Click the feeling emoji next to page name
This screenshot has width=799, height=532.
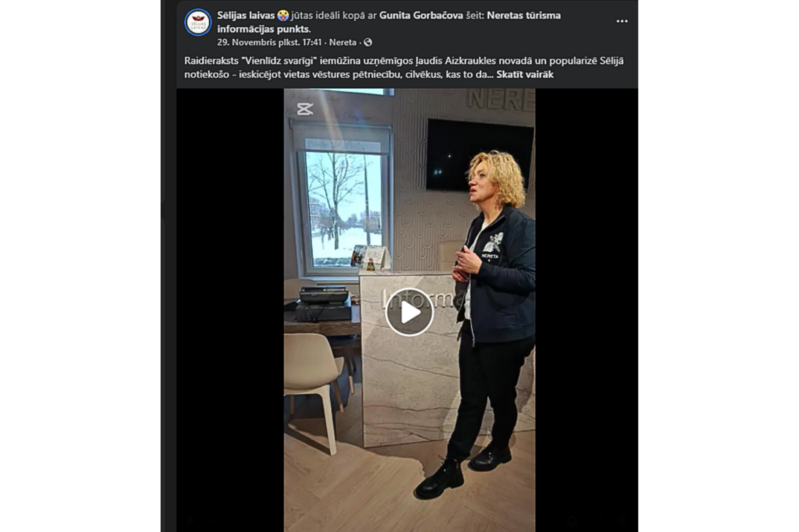tap(282, 16)
